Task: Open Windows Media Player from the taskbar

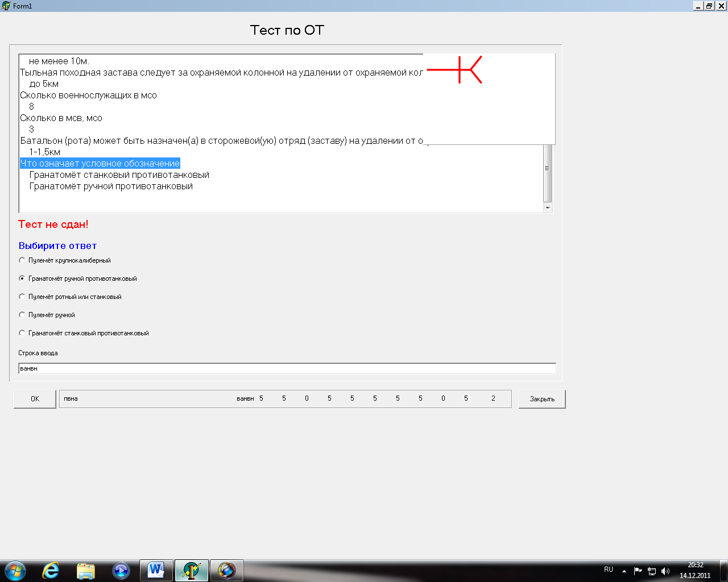Action: pyautogui.click(x=121, y=570)
